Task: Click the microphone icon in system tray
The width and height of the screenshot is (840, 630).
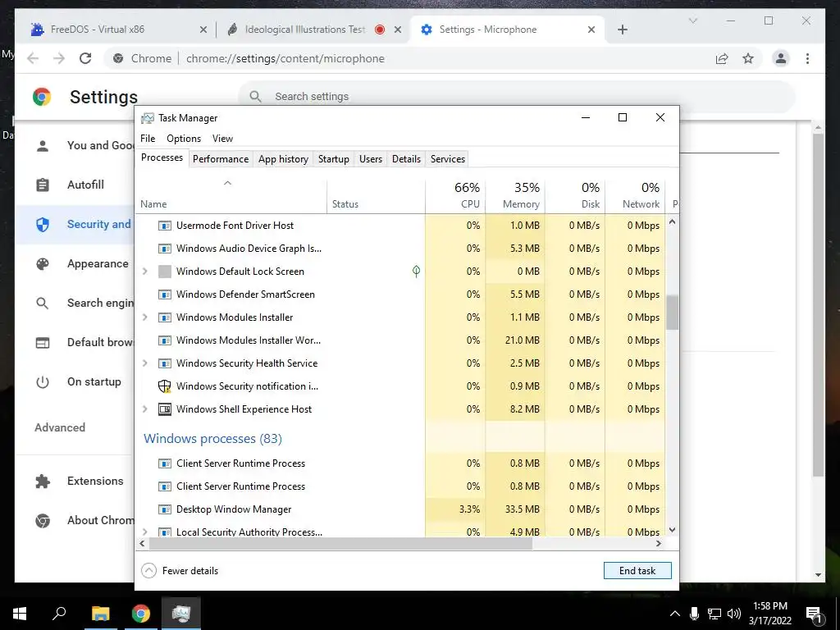Action: point(694,614)
